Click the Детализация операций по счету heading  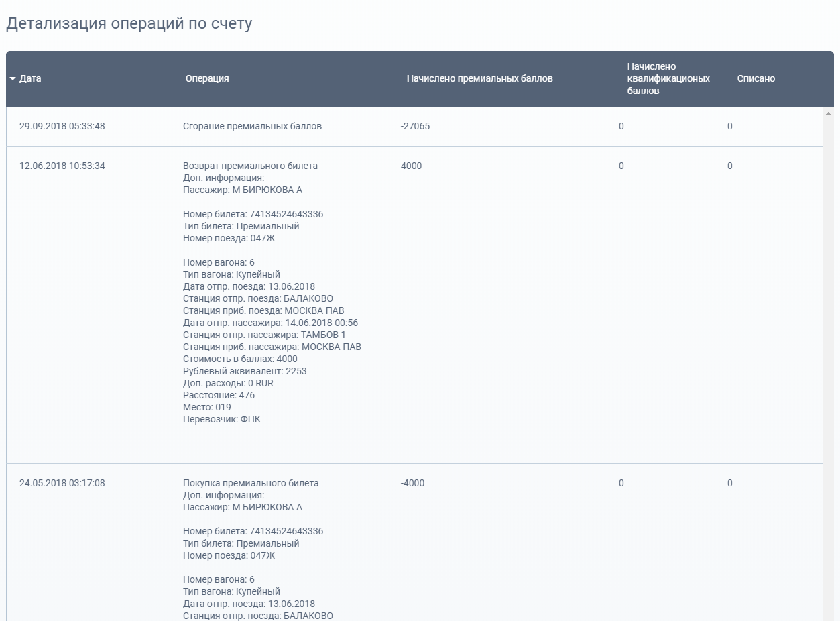click(x=129, y=24)
